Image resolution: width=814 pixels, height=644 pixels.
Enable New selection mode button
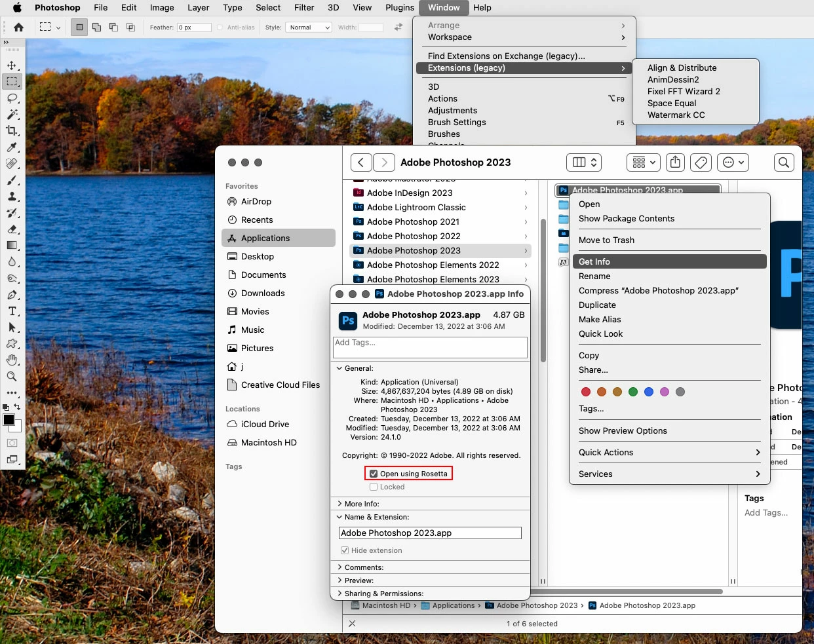click(79, 28)
